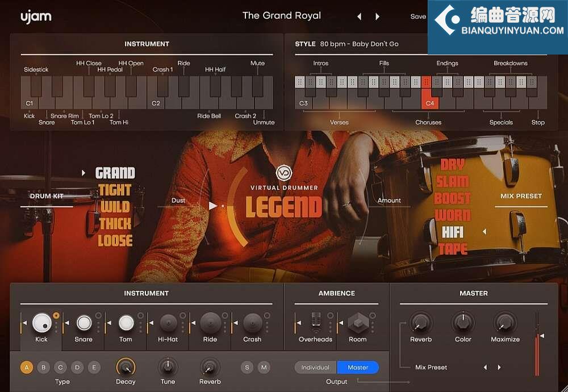Adjust the master Color knob

[463, 323]
